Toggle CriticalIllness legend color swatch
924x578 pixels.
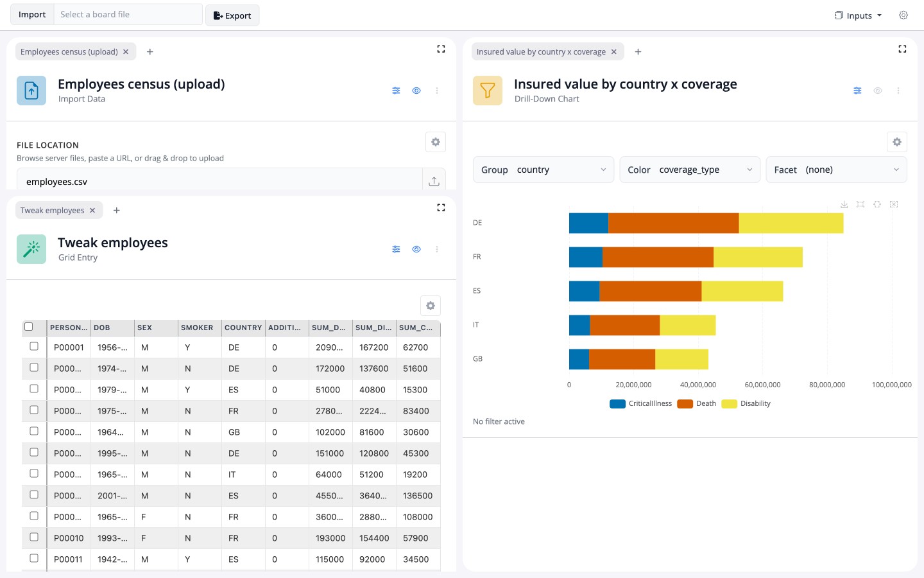[617, 404]
